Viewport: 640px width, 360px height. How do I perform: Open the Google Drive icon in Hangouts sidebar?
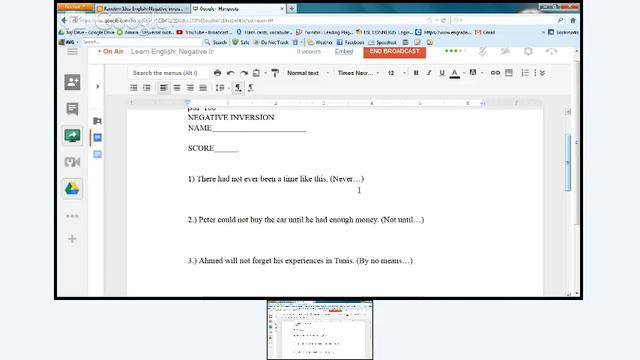pyautogui.click(x=72, y=189)
